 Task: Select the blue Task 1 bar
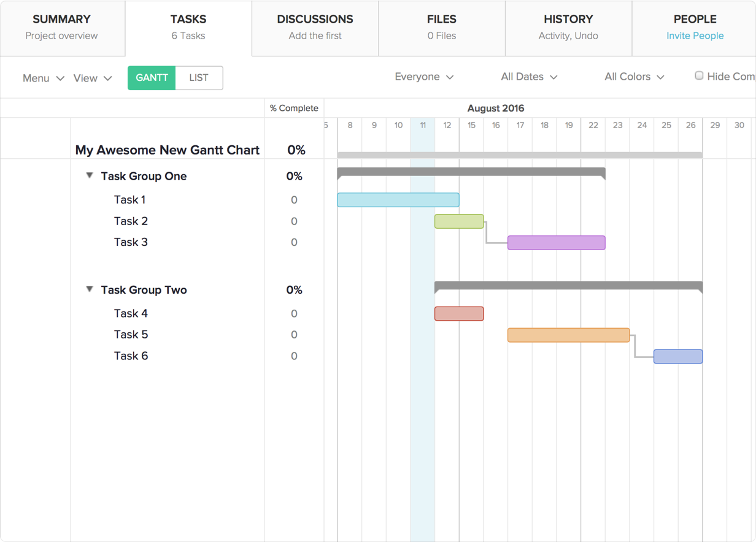point(398,200)
